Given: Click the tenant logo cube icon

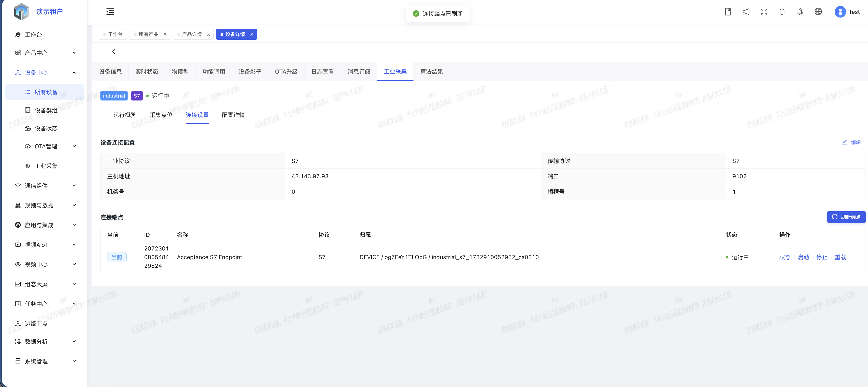Looking at the screenshot, I should coord(22,12).
